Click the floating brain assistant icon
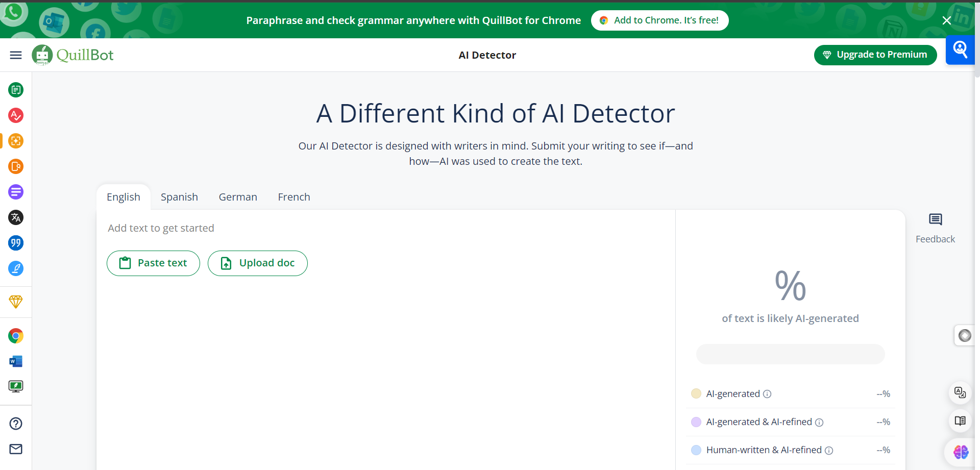980x470 pixels. pos(961,452)
